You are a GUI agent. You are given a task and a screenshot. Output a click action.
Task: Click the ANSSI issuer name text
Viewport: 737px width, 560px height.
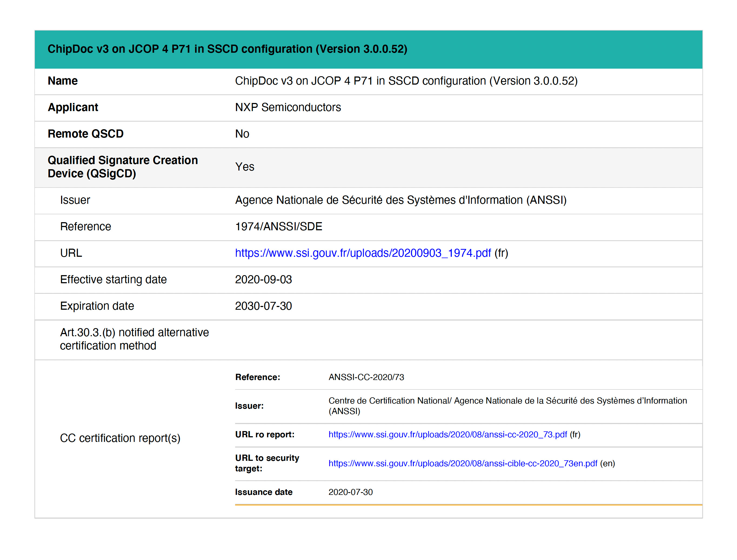tap(401, 200)
